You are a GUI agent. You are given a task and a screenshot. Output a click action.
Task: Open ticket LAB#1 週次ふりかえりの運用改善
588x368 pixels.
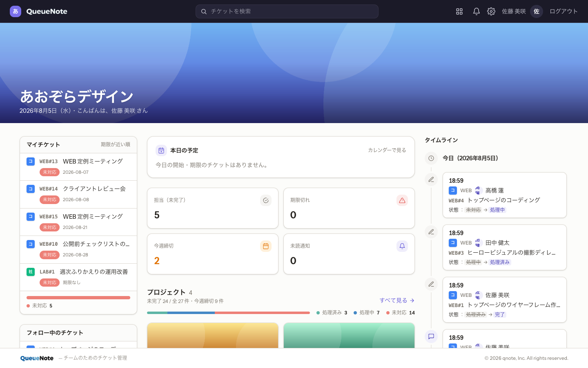[78, 277]
